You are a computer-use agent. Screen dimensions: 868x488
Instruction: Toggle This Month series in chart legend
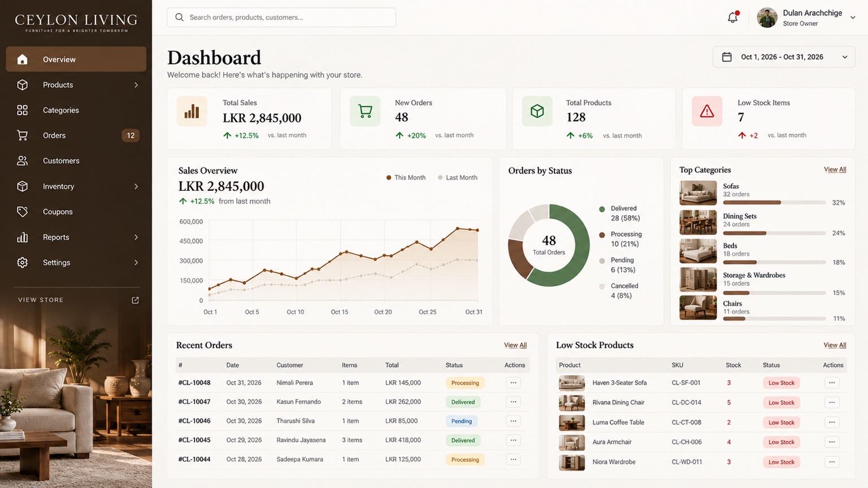pos(406,177)
